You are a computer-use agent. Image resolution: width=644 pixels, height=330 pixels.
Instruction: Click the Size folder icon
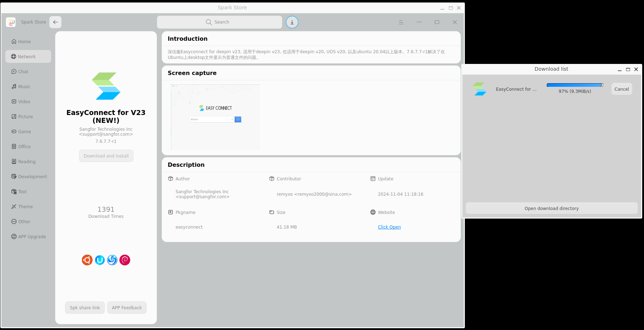click(272, 212)
